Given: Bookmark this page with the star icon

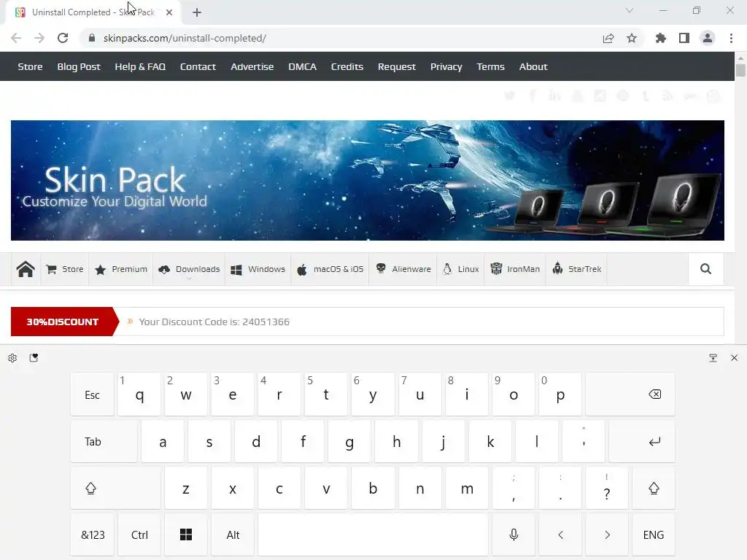Looking at the screenshot, I should (632, 38).
